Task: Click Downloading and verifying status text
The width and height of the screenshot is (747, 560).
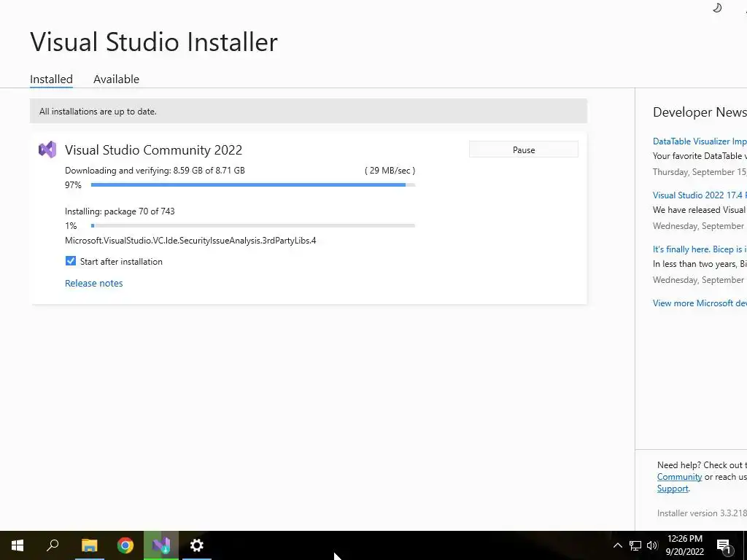Action: [155, 170]
